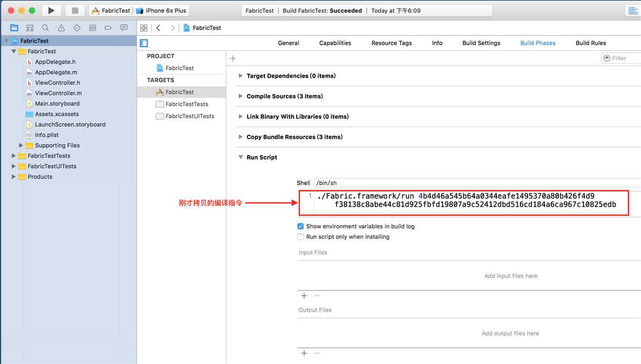Viewport: 641px width, 364px height.
Task: Open the debug navigator
Action: click(x=92, y=28)
